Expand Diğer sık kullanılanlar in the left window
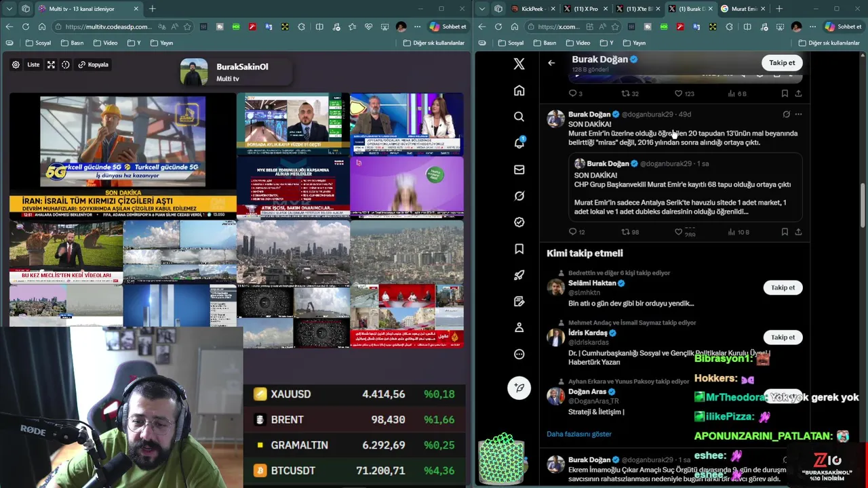Screen dimensions: 868x488 (433, 43)
